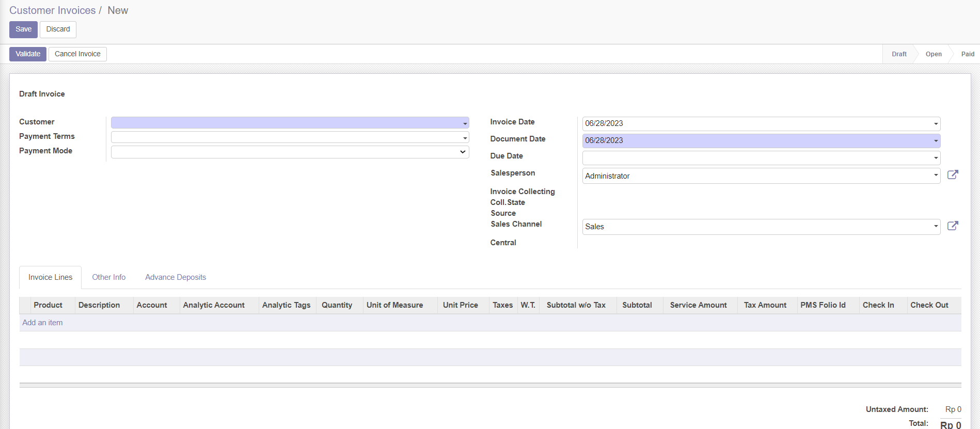
Task: Open the Due Date picker arrow
Action: (x=936, y=158)
